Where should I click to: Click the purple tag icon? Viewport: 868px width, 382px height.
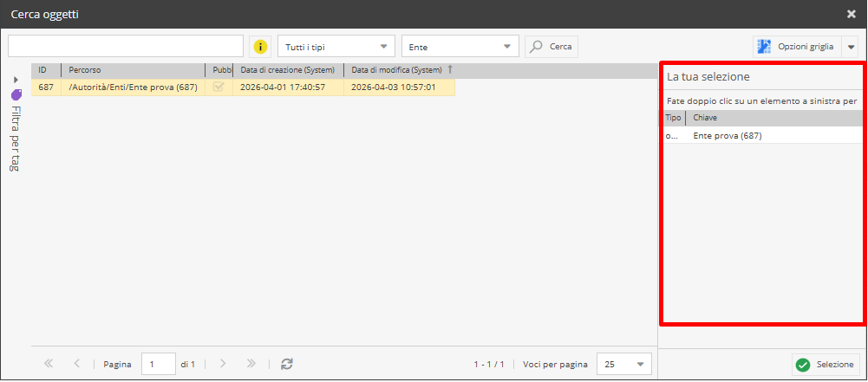point(16,94)
